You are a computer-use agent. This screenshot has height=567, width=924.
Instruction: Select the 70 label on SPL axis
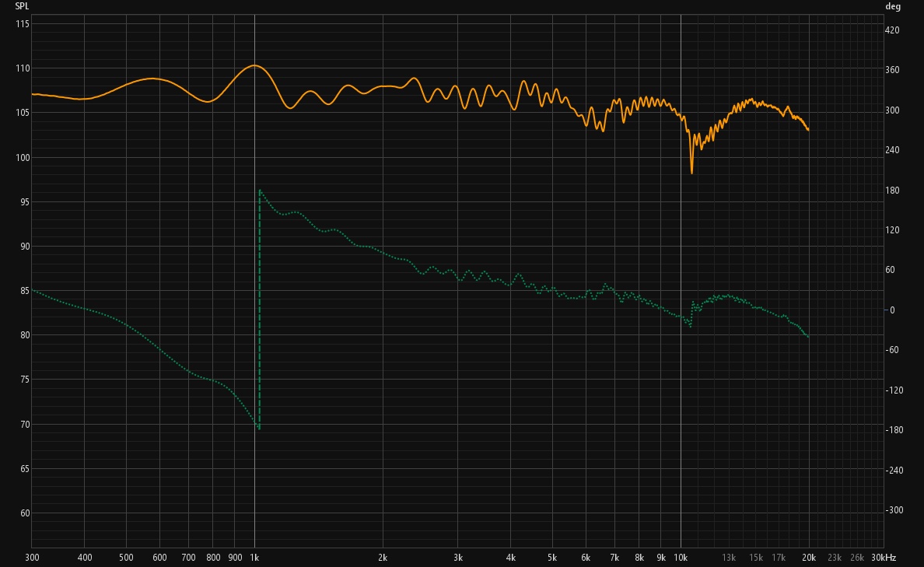[x=25, y=425]
